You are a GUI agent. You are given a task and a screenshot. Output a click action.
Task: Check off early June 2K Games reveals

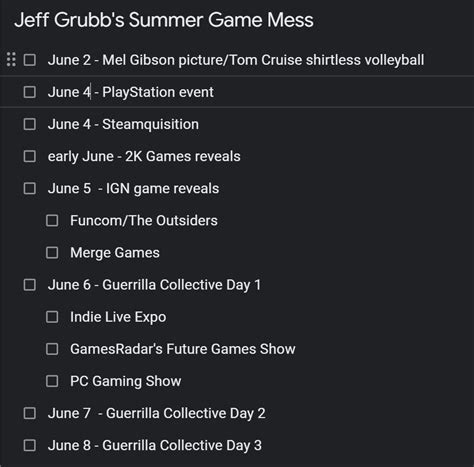(x=30, y=156)
